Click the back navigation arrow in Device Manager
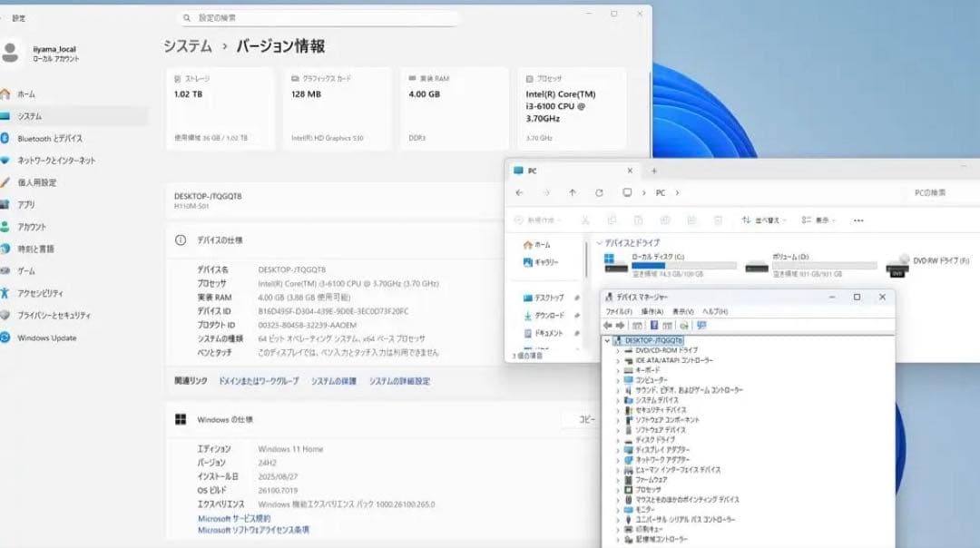980x548 pixels. [607, 328]
